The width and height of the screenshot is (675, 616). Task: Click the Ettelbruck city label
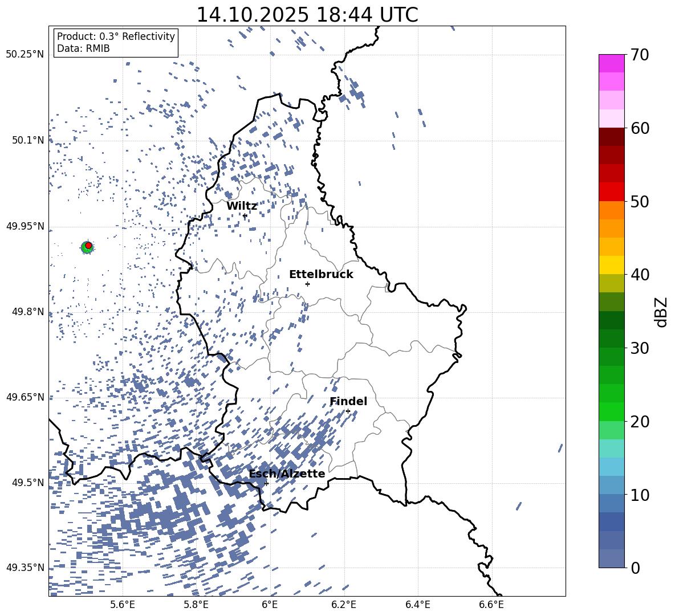click(x=321, y=275)
